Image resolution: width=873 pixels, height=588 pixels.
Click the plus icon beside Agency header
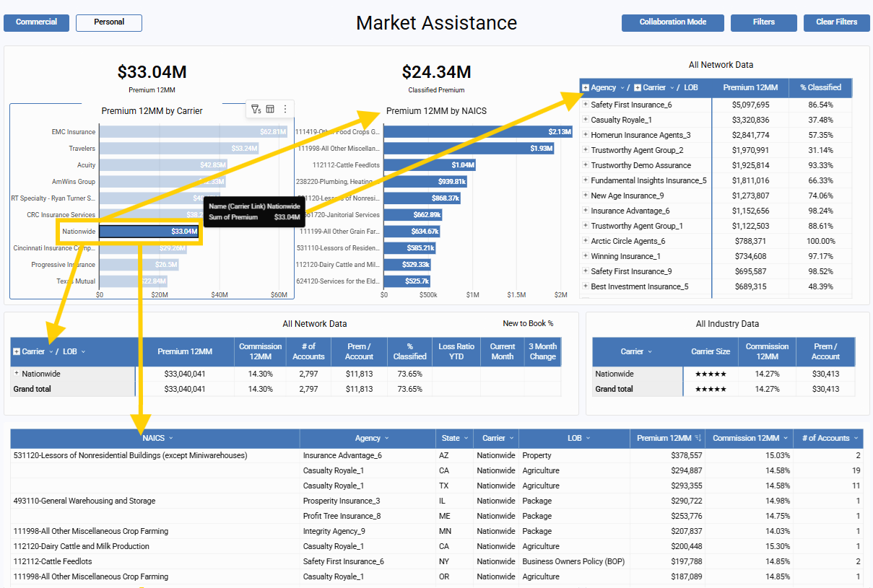[x=586, y=88]
